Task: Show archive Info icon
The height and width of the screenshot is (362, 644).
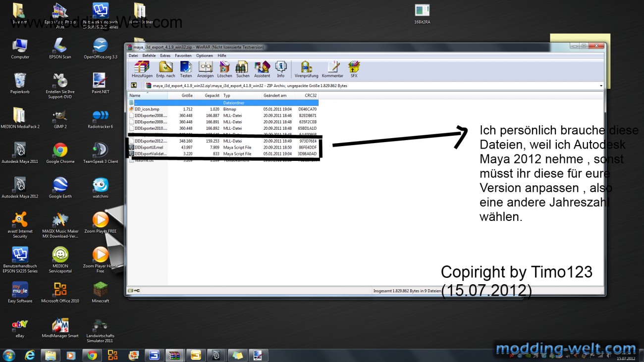Action: (281, 69)
